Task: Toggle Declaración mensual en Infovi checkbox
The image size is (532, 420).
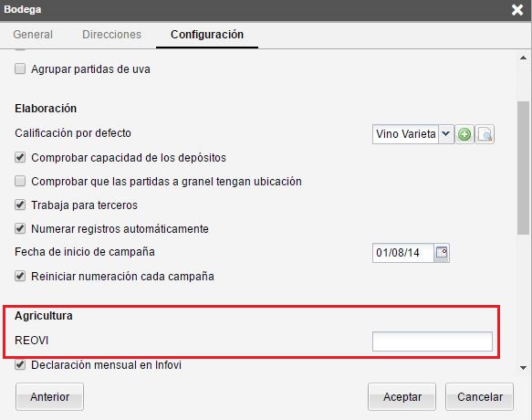Action: pos(20,365)
